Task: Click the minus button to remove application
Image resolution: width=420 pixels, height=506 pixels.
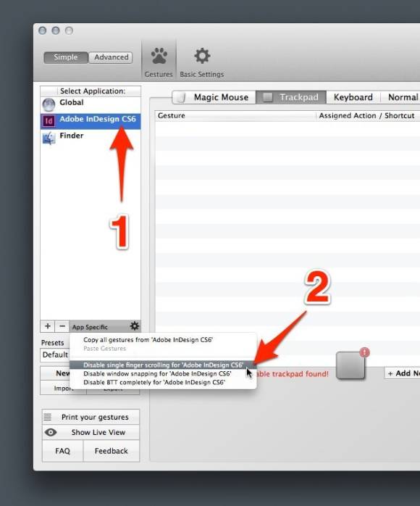Action: click(62, 326)
